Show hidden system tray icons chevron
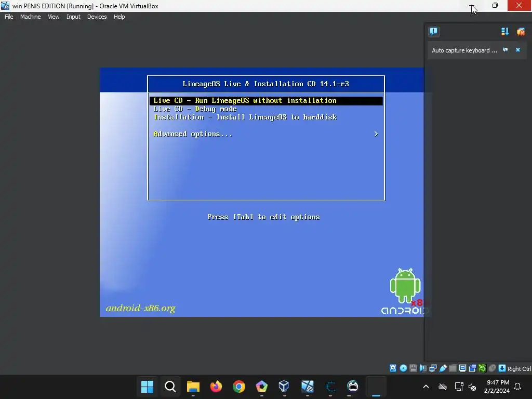Viewport: 532px width, 399px height. click(x=426, y=387)
